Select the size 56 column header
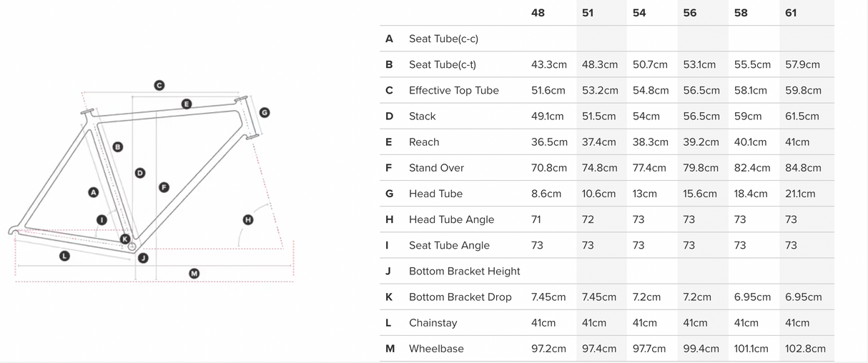The width and height of the screenshot is (868, 363). (x=689, y=13)
